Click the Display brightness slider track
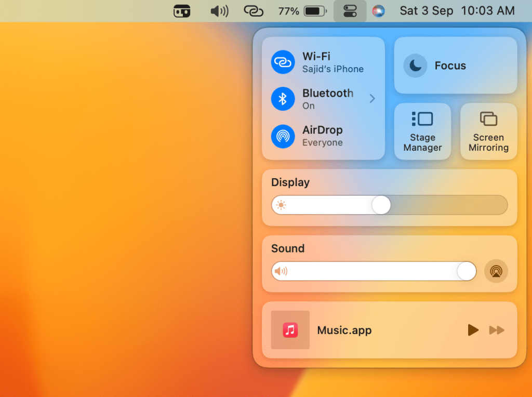The width and height of the screenshot is (532, 397). [x=447, y=205]
